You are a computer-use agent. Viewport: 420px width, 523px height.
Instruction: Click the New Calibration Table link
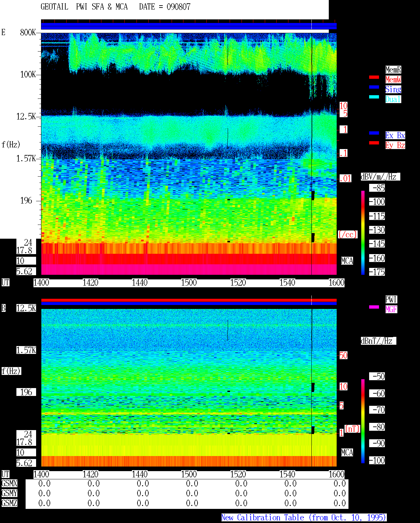tap(304, 518)
